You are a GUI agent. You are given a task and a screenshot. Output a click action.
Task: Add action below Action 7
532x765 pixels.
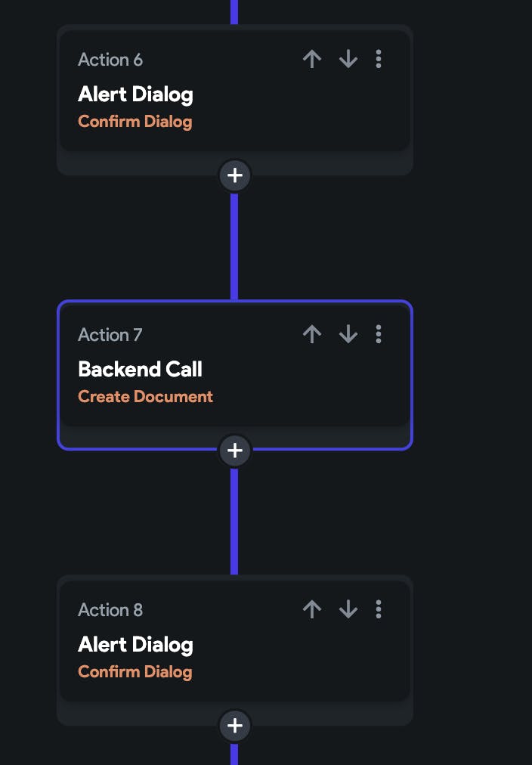pyautogui.click(x=235, y=451)
